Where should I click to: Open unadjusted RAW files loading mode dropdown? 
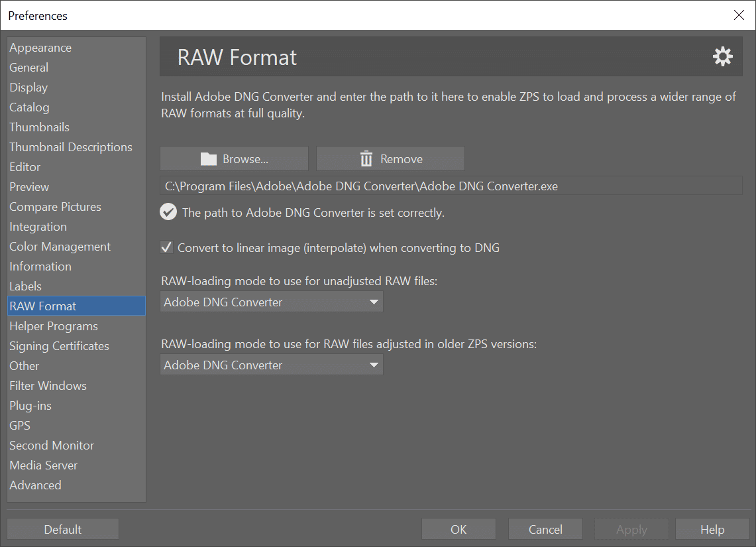272,302
